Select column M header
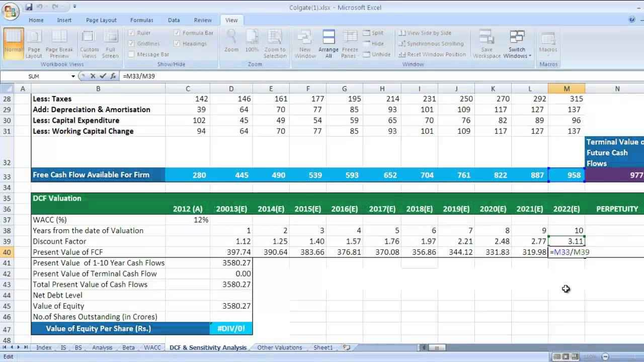Viewport: 644px width, 362px height. pos(567,88)
